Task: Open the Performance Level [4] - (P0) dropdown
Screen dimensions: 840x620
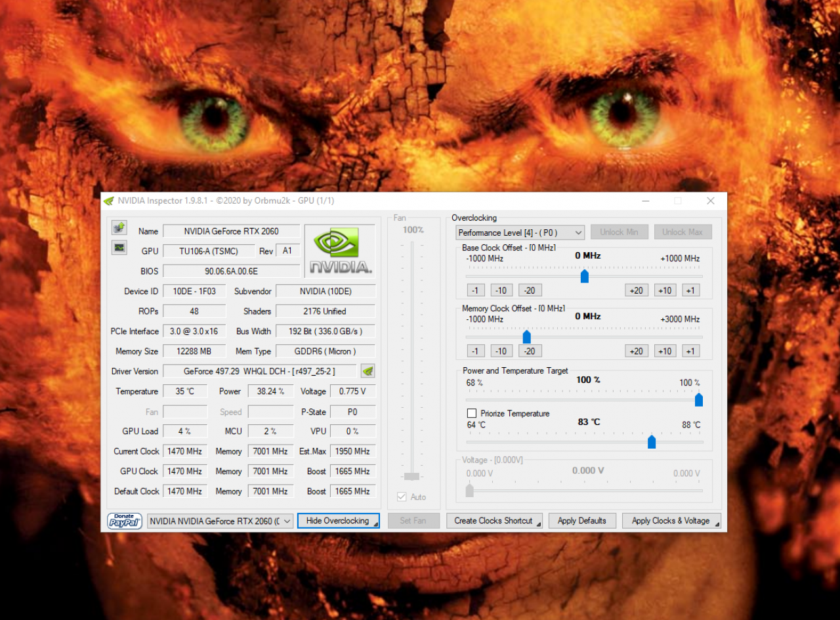Action: (520, 232)
